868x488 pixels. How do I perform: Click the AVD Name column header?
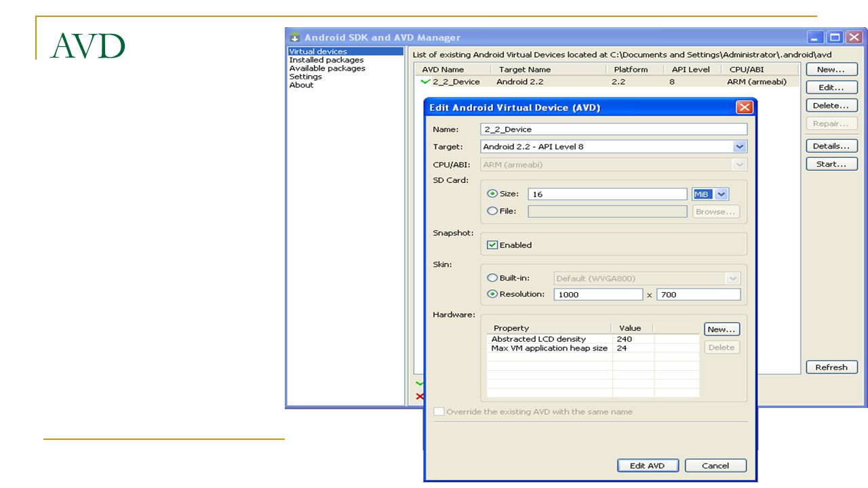[443, 69]
